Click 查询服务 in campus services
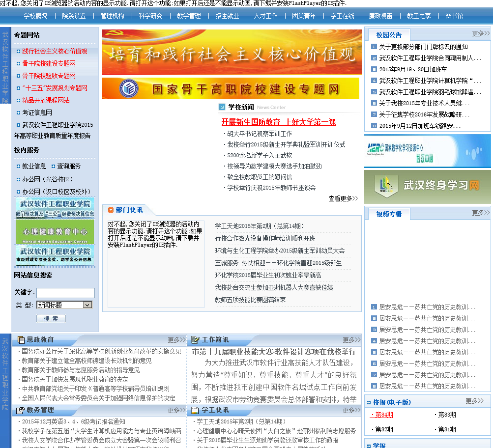 pos(69,166)
